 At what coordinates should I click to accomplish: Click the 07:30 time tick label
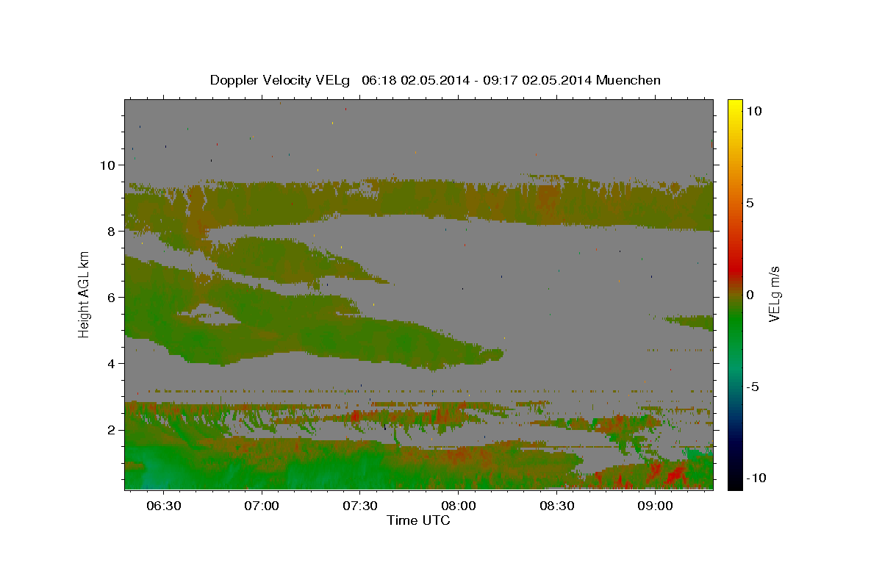pos(360,506)
